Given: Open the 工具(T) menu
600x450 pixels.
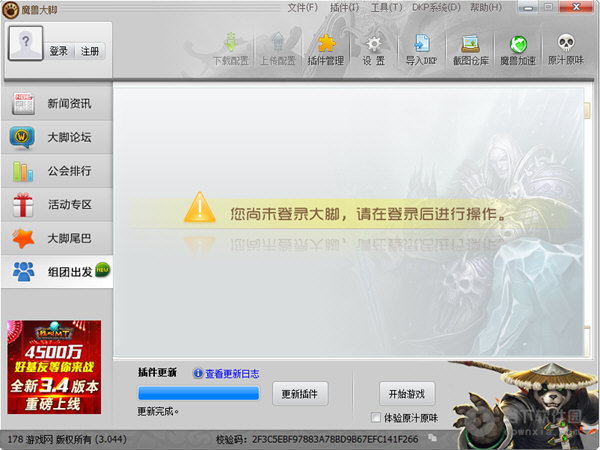Looking at the screenshot, I should click(x=386, y=7).
